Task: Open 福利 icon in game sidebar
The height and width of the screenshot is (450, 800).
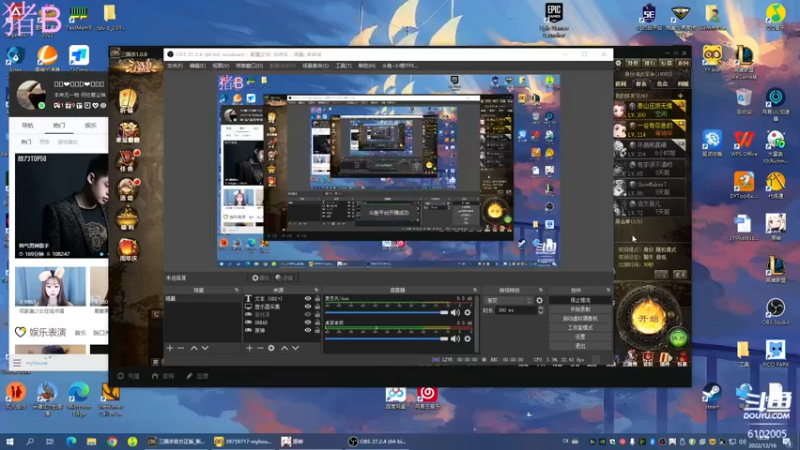Action: coord(128,219)
